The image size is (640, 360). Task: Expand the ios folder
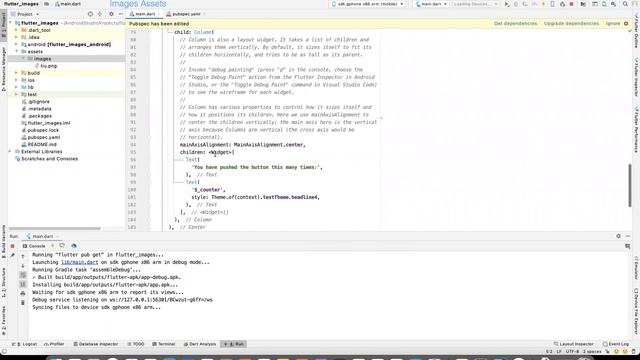point(16,80)
